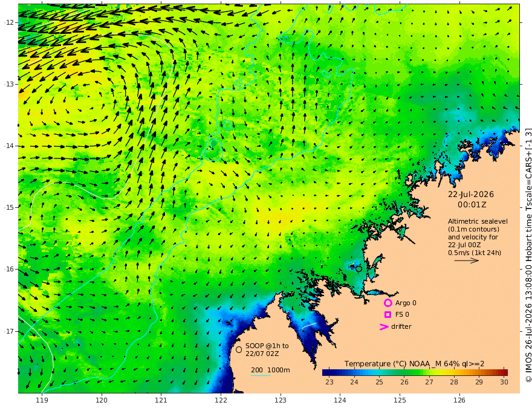The width and height of the screenshot is (532, 411).
Task: Click the latitude axis label '-14'
Action: click(9, 146)
